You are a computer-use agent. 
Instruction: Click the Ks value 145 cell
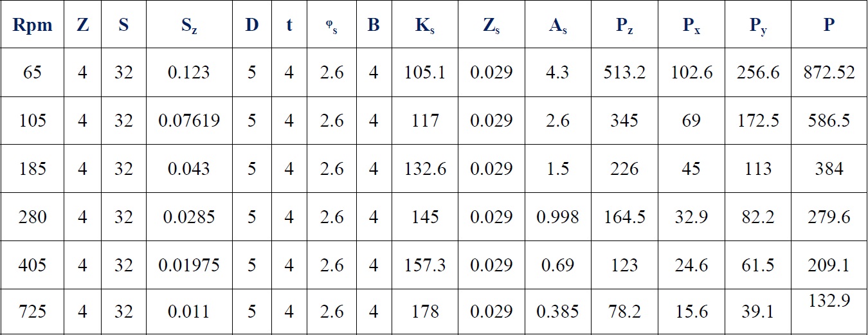(x=424, y=217)
